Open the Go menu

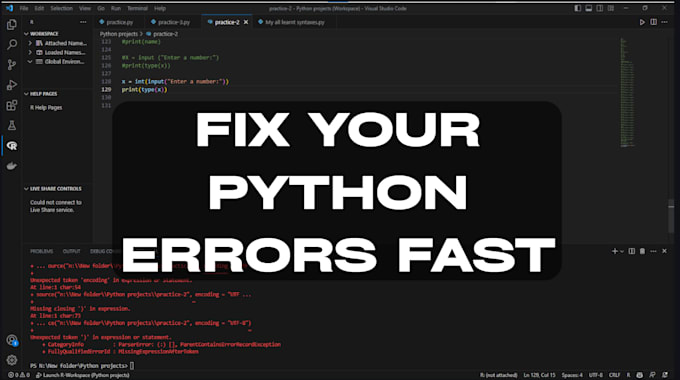[x=101, y=8]
